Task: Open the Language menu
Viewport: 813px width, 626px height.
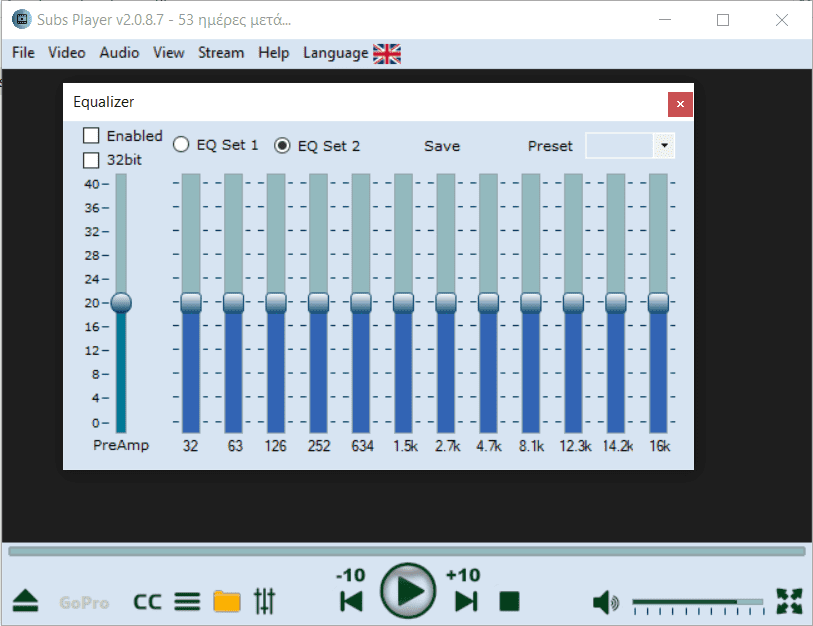Action: (x=335, y=53)
